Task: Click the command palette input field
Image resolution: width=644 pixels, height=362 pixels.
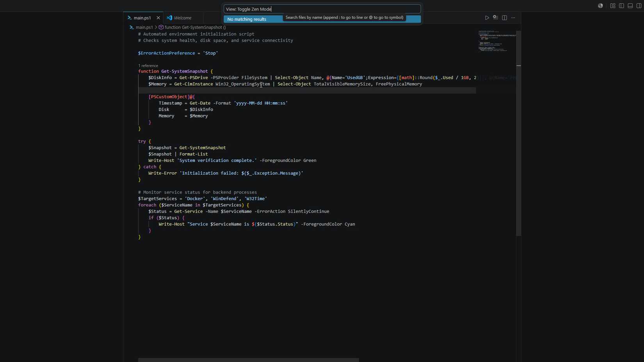Action: (322, 9)
